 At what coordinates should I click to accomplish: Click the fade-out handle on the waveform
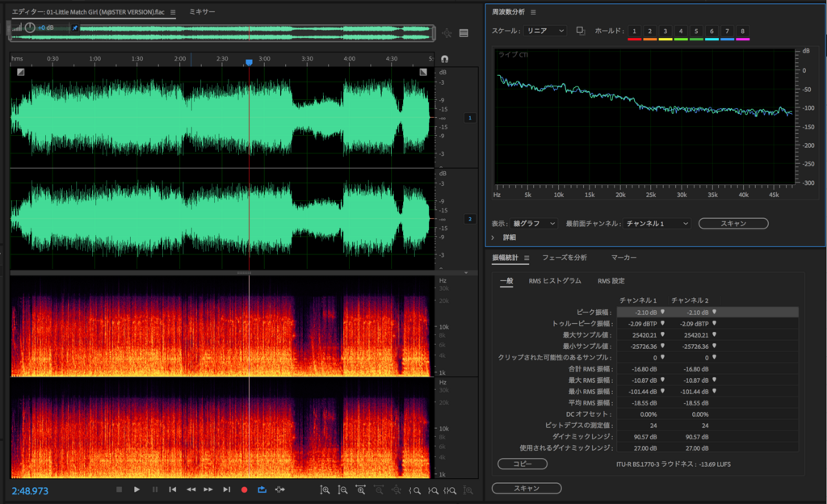(423, 72)
